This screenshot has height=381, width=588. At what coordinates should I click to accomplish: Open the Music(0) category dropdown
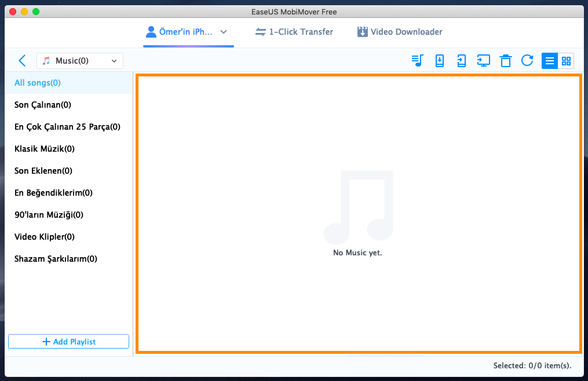(x=80, y=61)
